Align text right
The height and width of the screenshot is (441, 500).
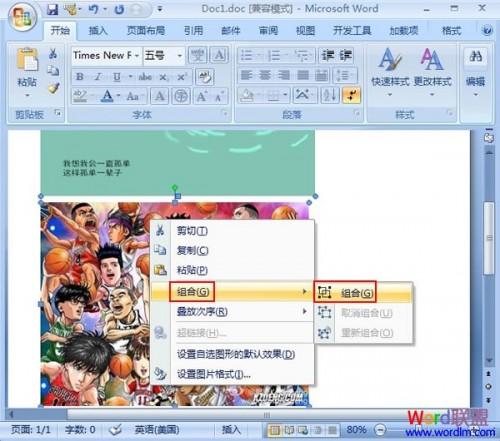pyautogui.click(x=284, y=75)
